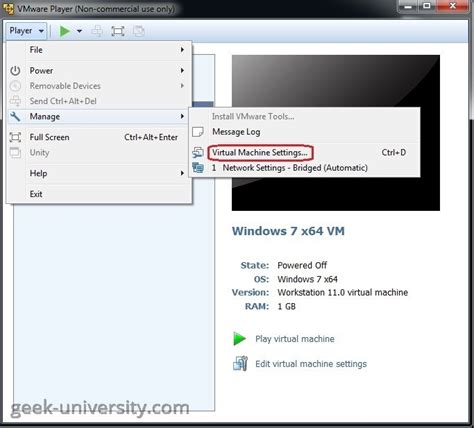The height and width of the screenshot is (428, 474).
Task: Open the Player dropdown menu button
Action: tap(26, 31)
